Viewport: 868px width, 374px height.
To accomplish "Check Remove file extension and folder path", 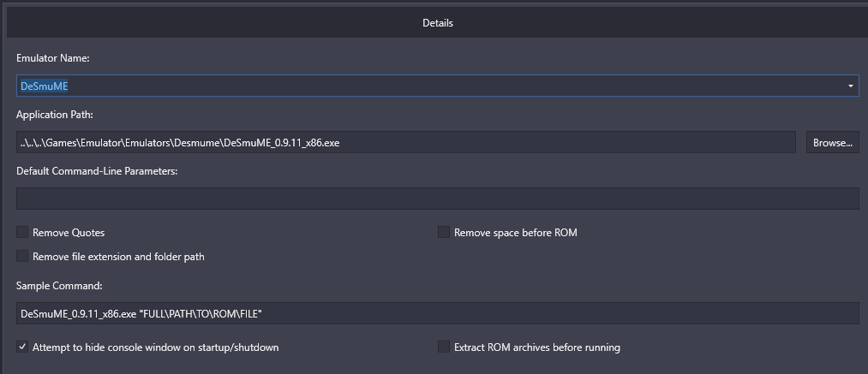I will pos(22,256).
